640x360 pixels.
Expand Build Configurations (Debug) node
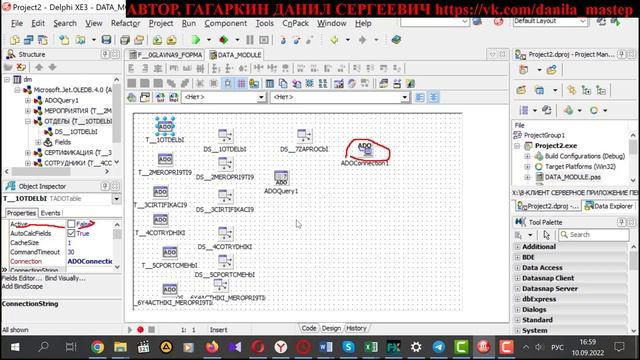527,156
